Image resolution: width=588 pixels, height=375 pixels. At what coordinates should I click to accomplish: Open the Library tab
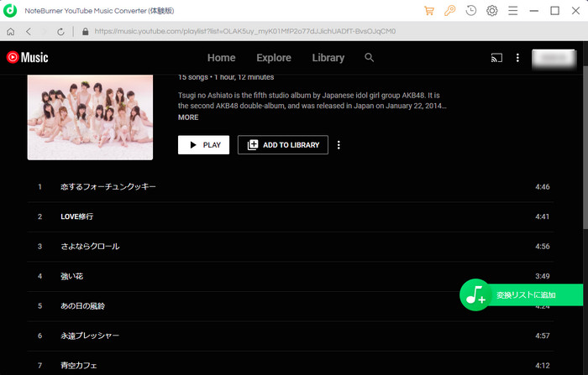(328, 58)
